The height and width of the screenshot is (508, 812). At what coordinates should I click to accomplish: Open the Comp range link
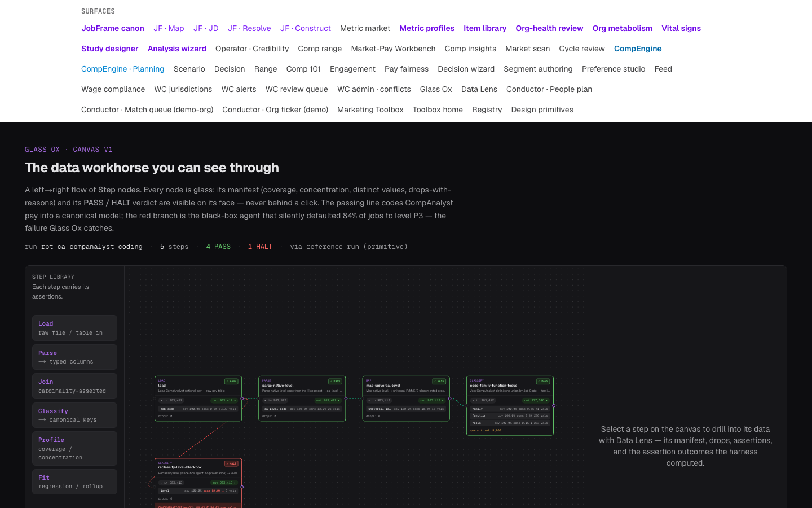click(x=320, y=49)
